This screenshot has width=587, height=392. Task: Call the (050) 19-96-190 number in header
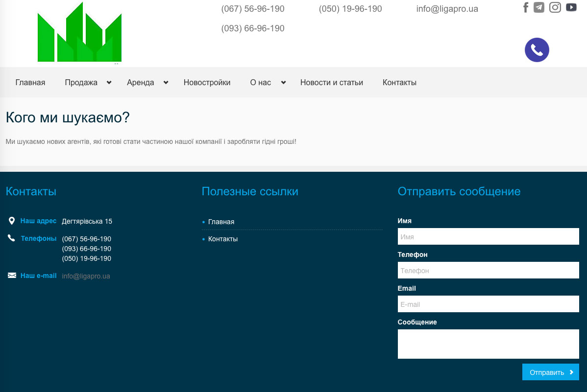point(350,9)
